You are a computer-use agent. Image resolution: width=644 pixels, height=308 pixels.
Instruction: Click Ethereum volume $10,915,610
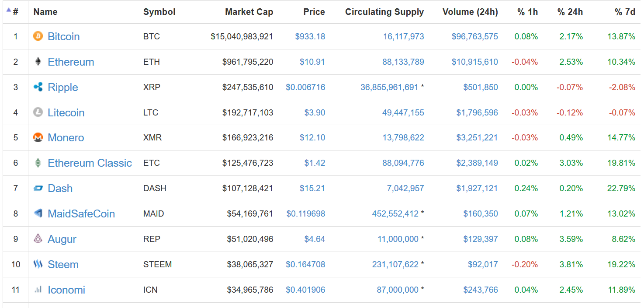point(475,62)
